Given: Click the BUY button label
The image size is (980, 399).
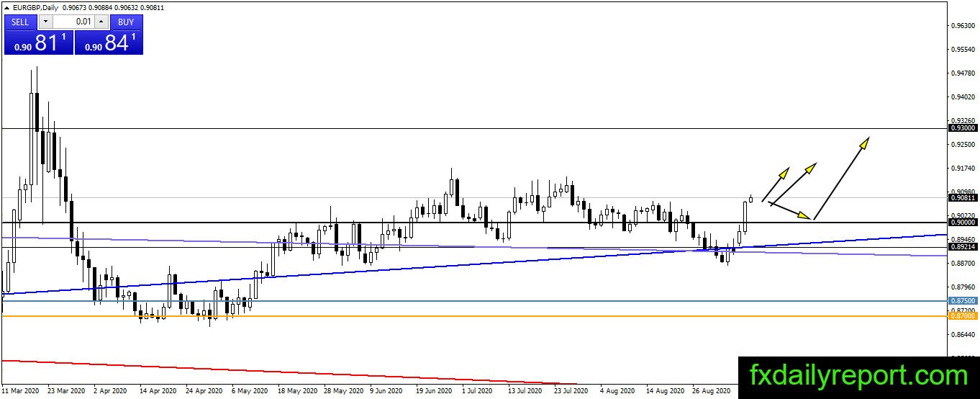Looking at the screenshot, I should (126, 22).
